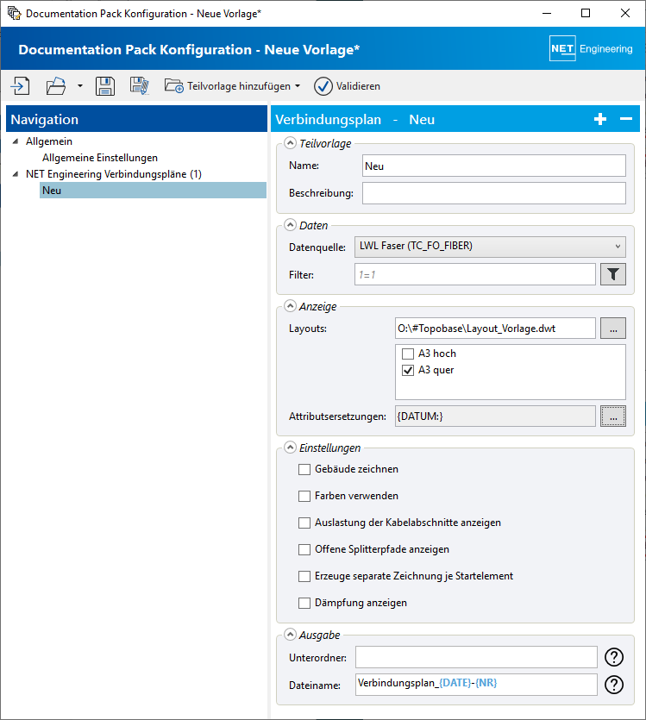Click the import template toolbar icon

(x=20, y=86)
